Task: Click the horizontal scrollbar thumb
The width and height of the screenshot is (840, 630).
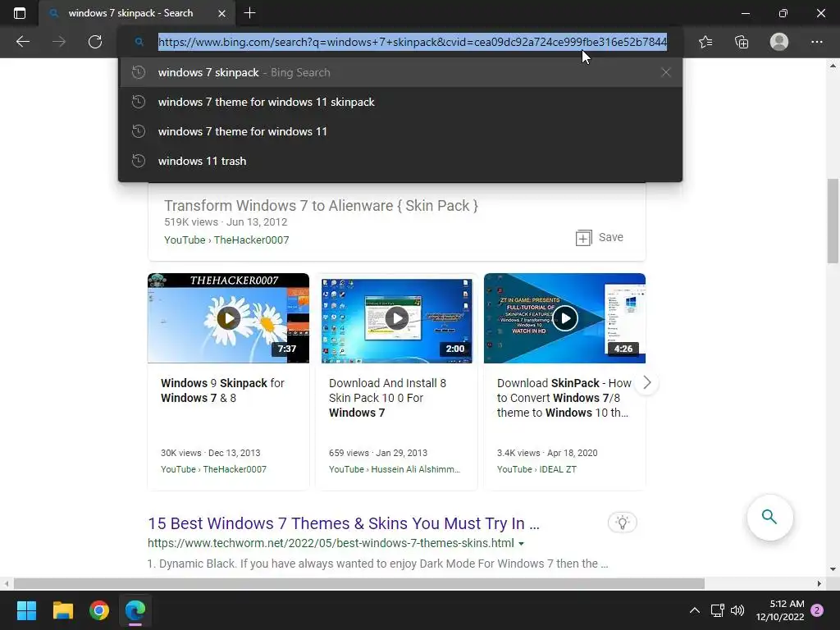Action: (359, 583)
